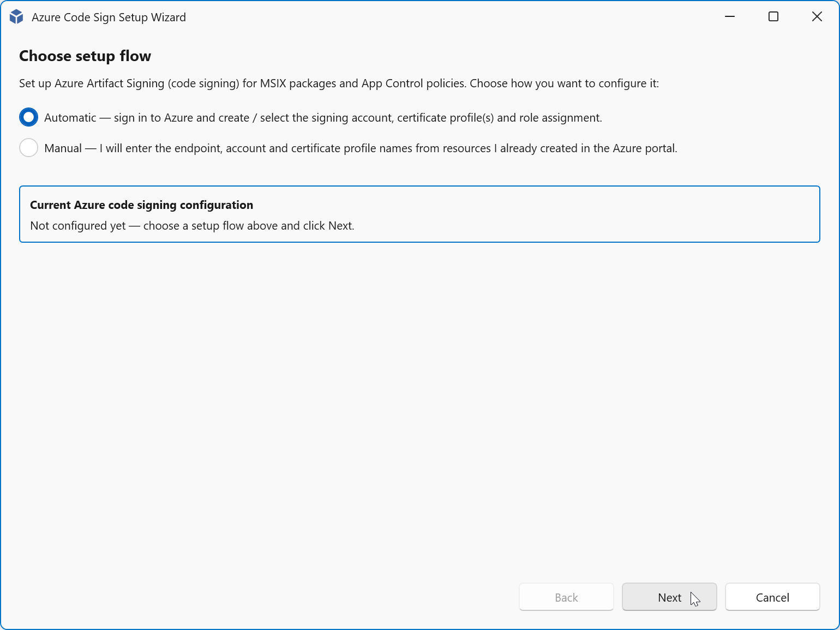Click 'Current Azure code signing configuration' title
This screenshot has width=840, height=630.
(x=142, y=205)
